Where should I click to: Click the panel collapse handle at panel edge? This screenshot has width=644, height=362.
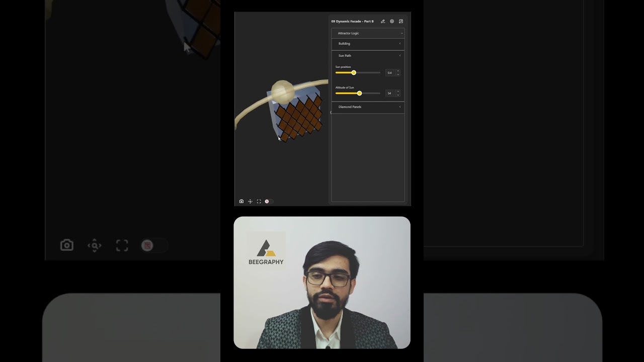coord(331,112)
